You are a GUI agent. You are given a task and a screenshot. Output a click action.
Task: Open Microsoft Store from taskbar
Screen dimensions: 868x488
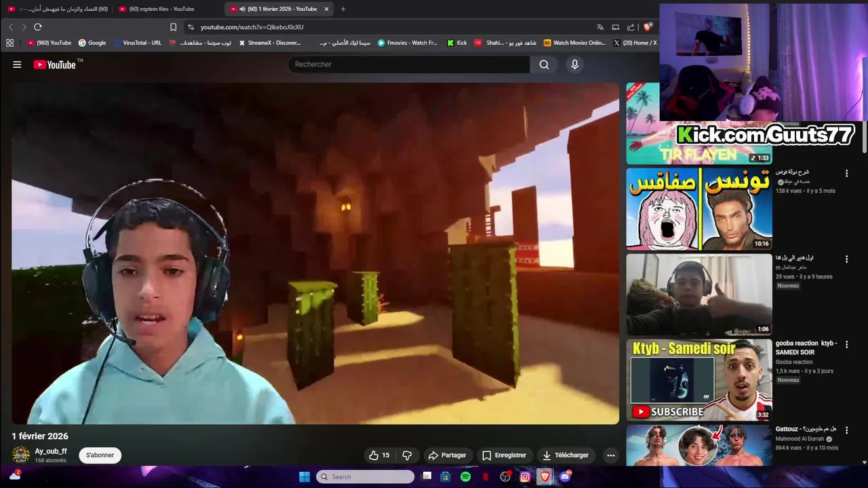point(446,476)
